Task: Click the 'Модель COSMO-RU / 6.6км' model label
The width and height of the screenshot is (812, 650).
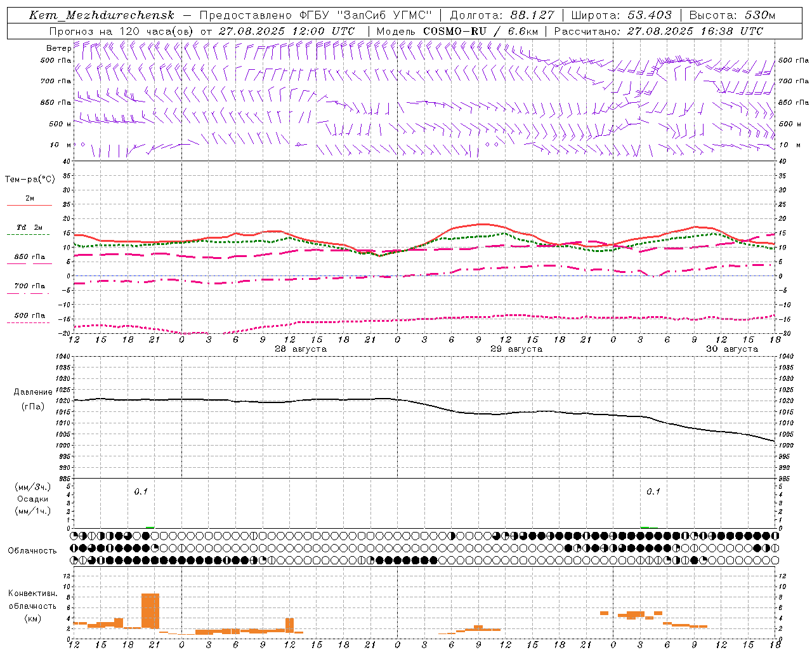Action: coord(457,31)
